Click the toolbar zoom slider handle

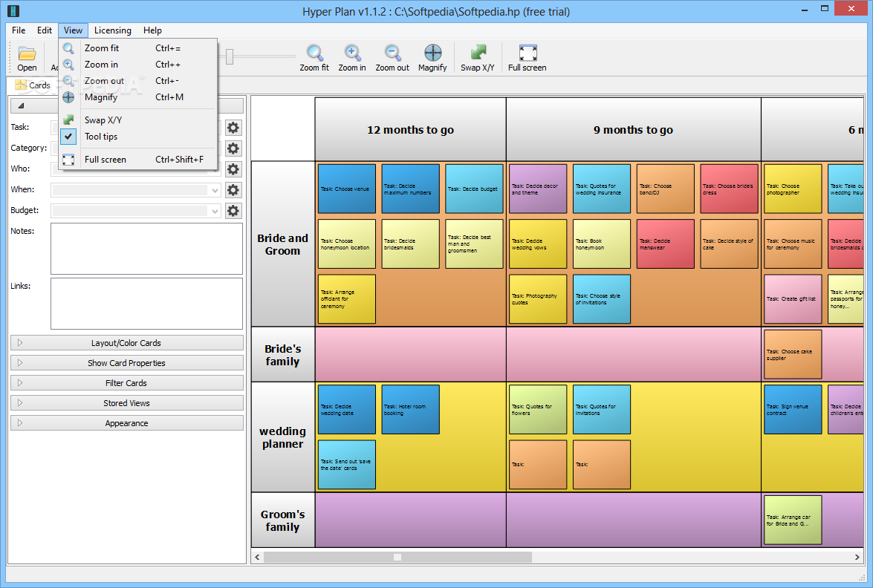pyautogui.click(x=230, y=56)
